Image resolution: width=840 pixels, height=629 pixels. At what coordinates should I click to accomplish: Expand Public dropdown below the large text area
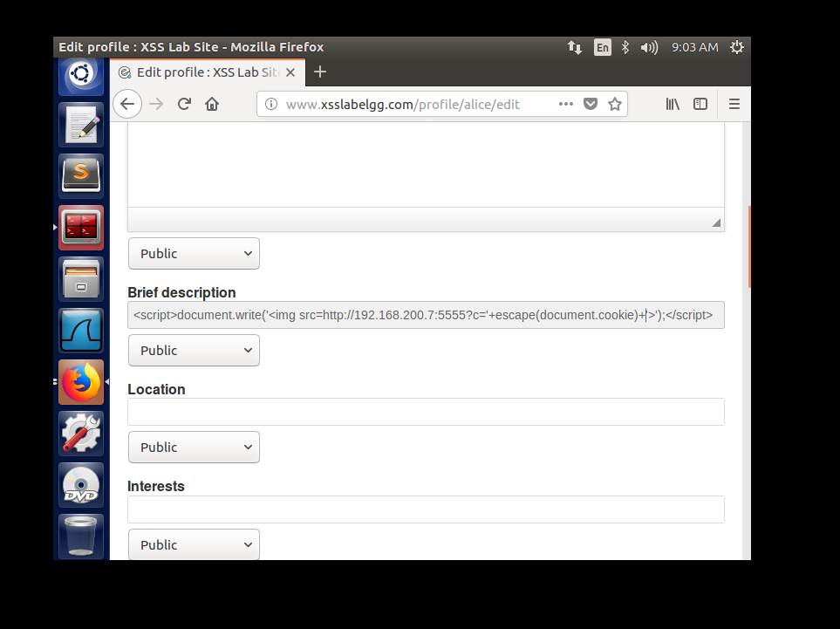(x=194, y=253)
